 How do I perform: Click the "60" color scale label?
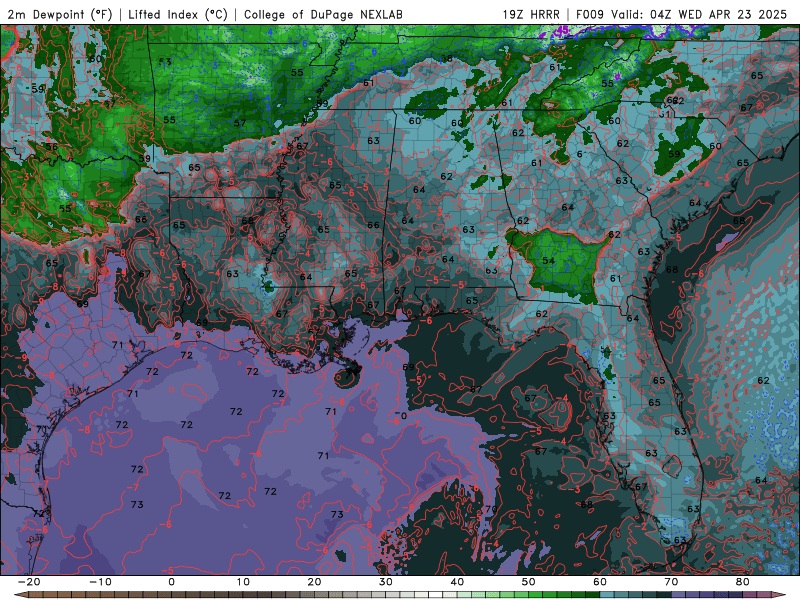pos(600,582)
